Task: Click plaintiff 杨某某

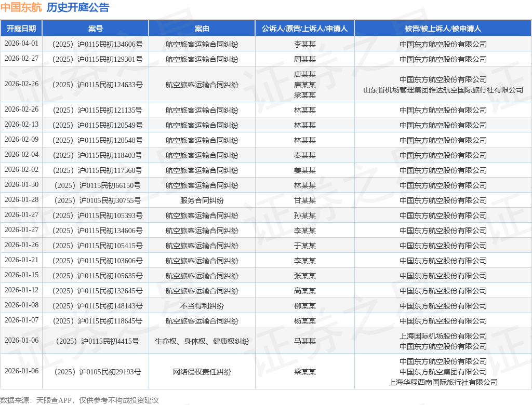Action: 304,321
